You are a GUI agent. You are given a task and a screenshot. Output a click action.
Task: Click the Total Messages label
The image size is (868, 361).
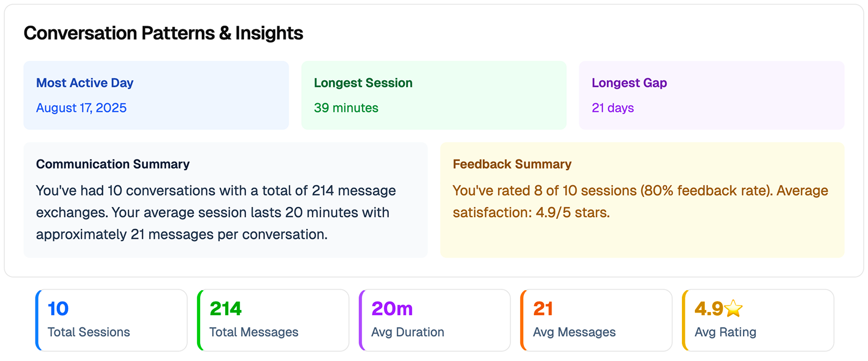[254, 332]
